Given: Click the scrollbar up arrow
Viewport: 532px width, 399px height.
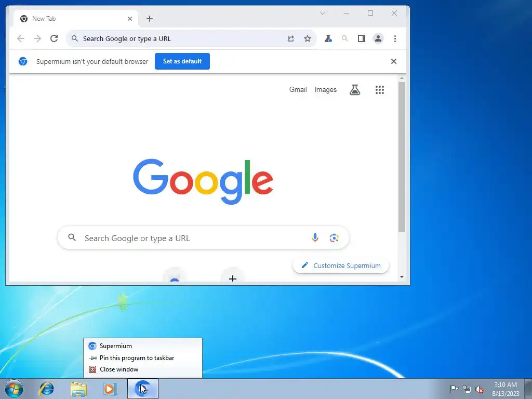Looking at the screenshot, I should [x=402, y=78].
